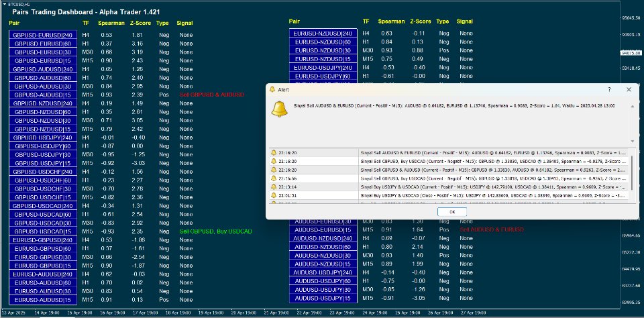
Task: Click bell icon of the 22:13:14 alert row
Action: pyautogui.click(x=274, y=187)
